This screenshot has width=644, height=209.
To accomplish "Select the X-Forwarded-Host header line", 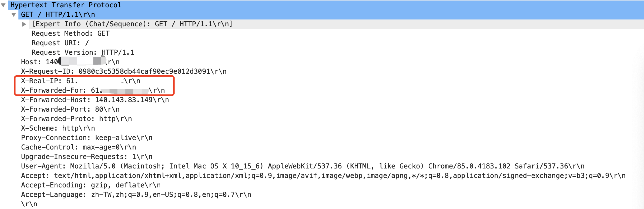I will coord(95,100).
